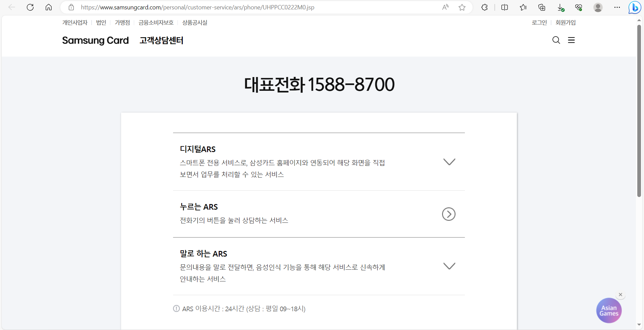Click the browser back arrow
The image size is (644, 330).
[12, 7]
